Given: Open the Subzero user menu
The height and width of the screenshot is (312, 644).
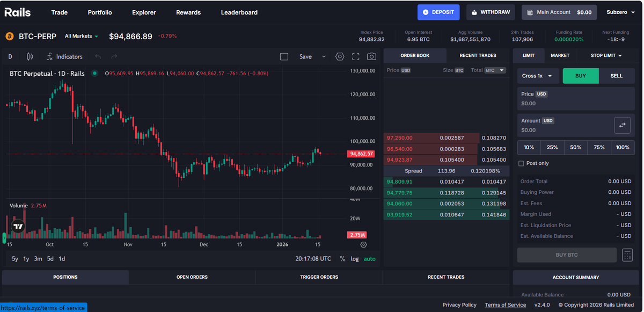Looking at the screenshot, I should pyautogui.click(x=620, y=12).
